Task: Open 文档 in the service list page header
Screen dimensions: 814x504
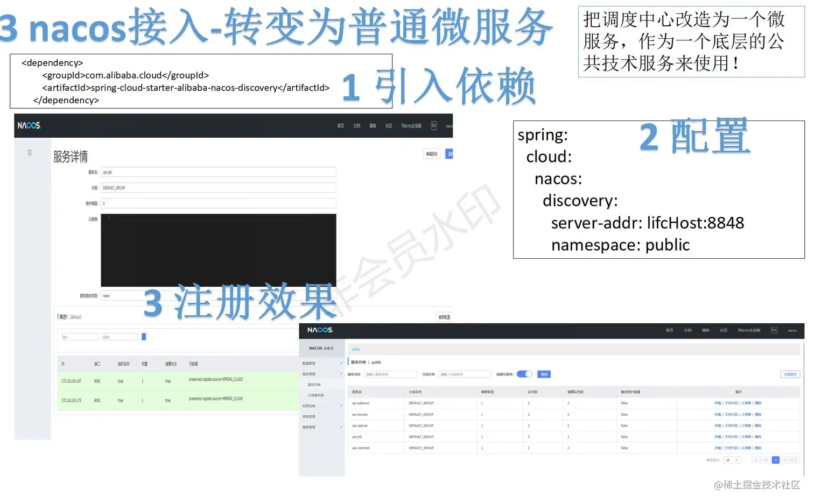Action: click(687, 330)
